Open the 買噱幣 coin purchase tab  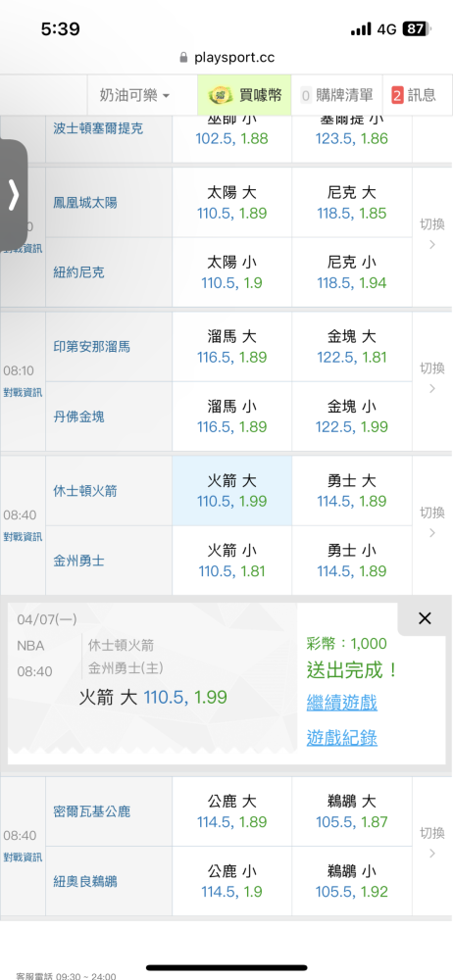[x=244, y=95]
